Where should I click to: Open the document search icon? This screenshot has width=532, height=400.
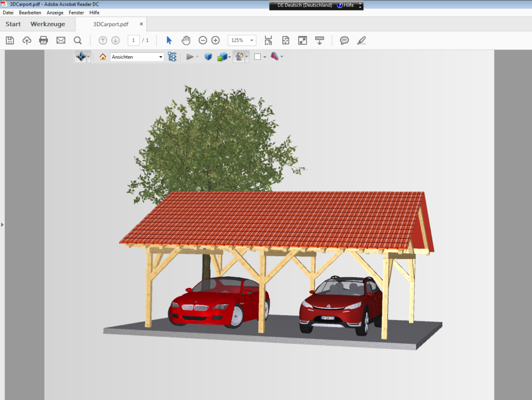pos(77,40)
